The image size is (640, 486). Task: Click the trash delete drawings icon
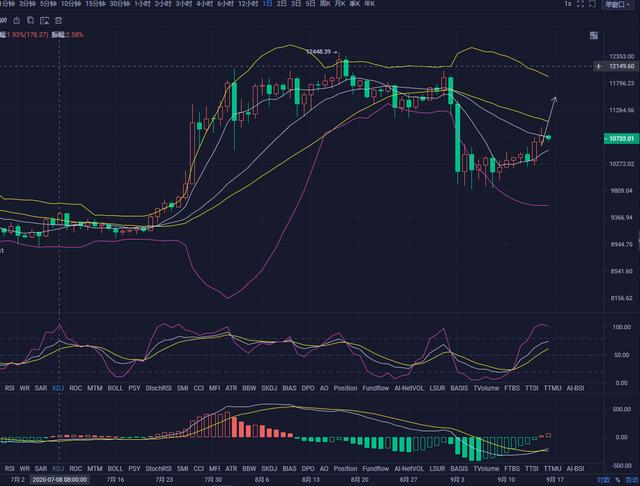click(x=58, y=20)
